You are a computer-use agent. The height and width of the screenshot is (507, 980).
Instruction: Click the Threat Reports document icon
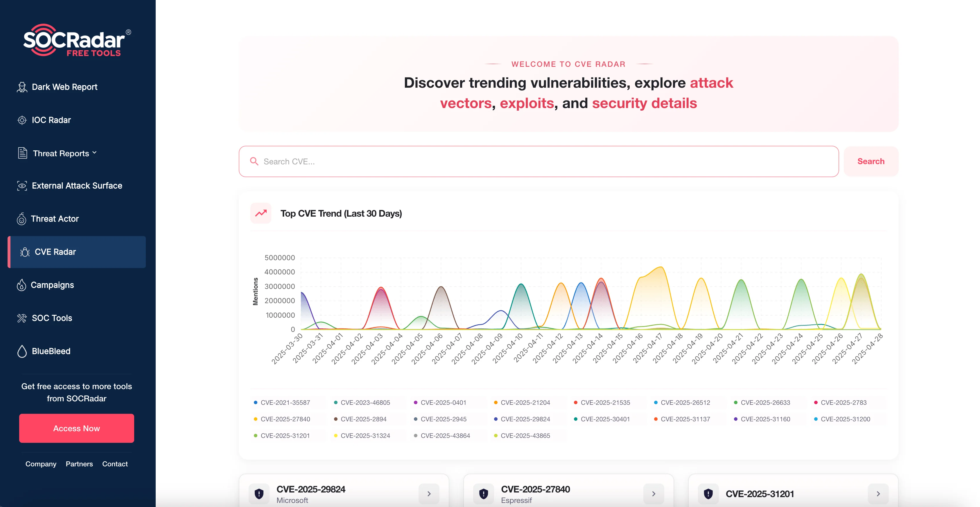(22, 153)
